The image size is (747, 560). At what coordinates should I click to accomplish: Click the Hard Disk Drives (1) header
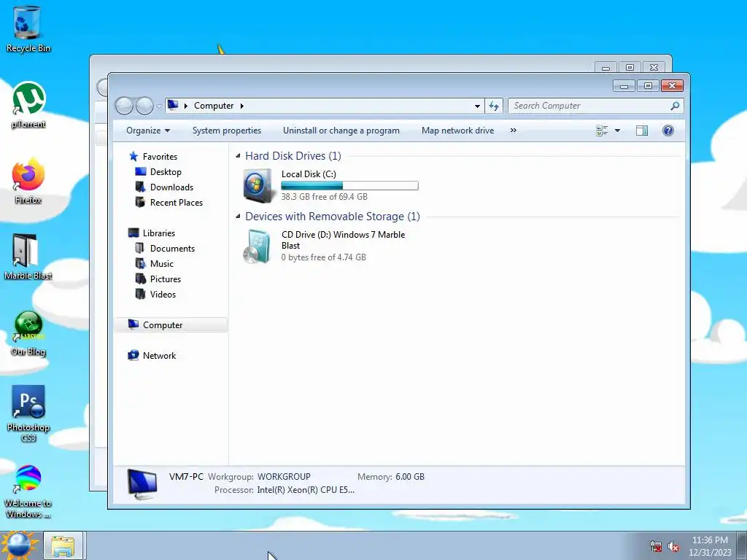click(293, 156)
